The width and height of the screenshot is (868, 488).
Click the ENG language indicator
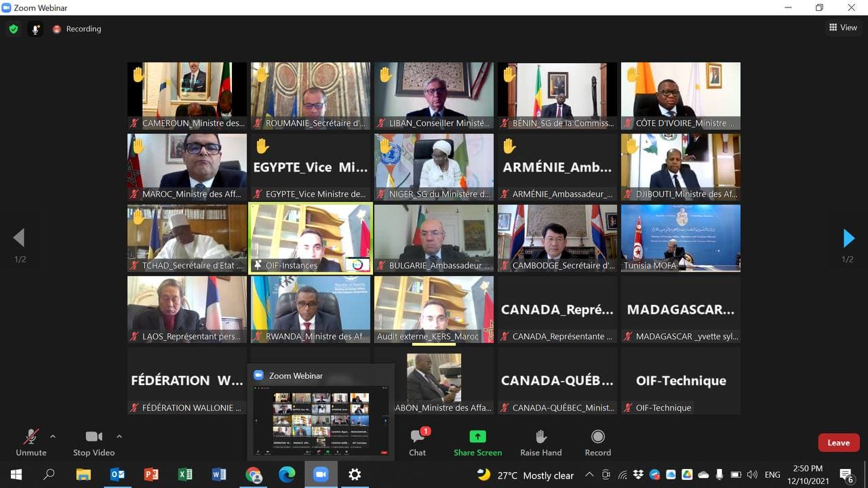(x=772, y=475)
